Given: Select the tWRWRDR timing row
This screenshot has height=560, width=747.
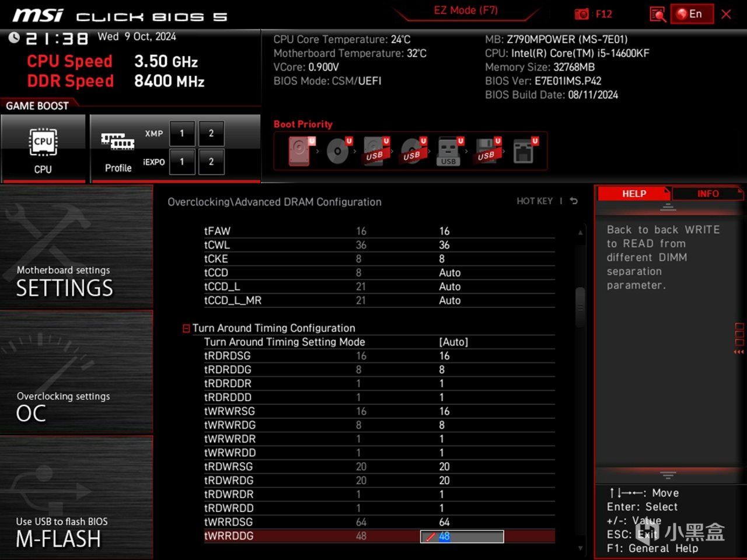Looking at the screenshot, I should (379, 439).
